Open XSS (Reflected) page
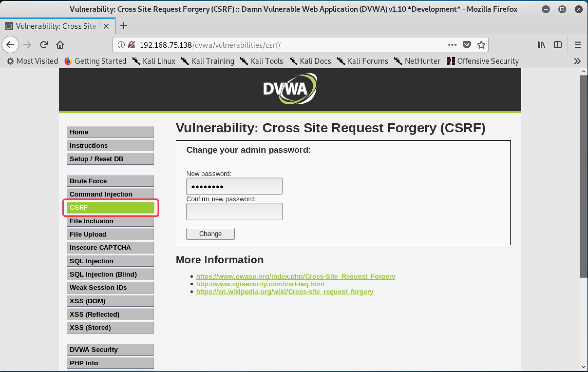588x372 pixels. tap(110, 314)
